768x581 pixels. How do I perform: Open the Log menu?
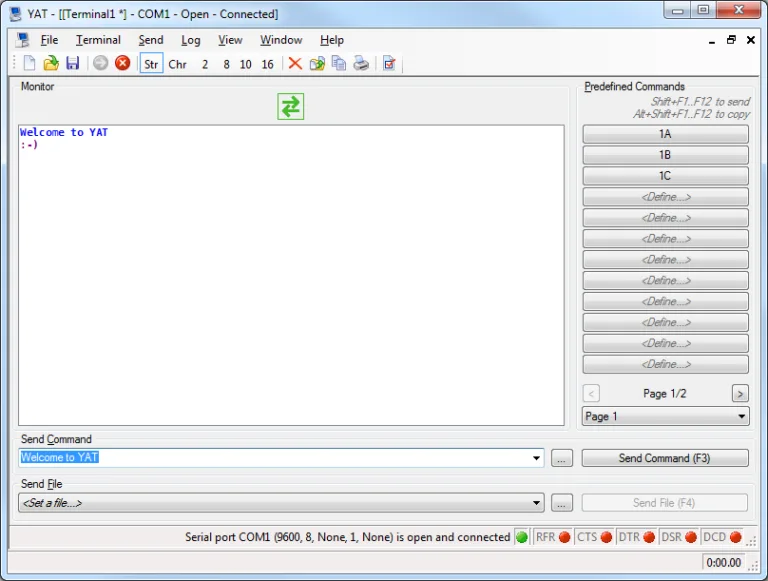click(x=191, y=40)
